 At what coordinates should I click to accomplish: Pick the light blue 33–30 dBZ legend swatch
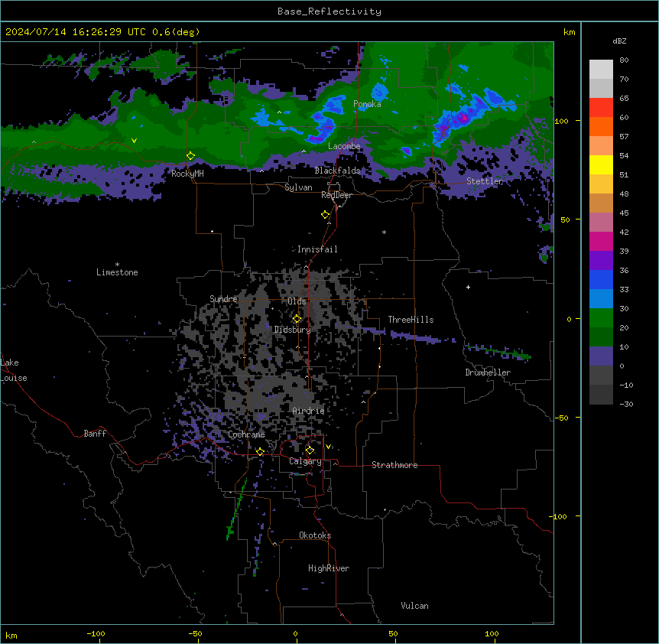click(x=601, y=299)
